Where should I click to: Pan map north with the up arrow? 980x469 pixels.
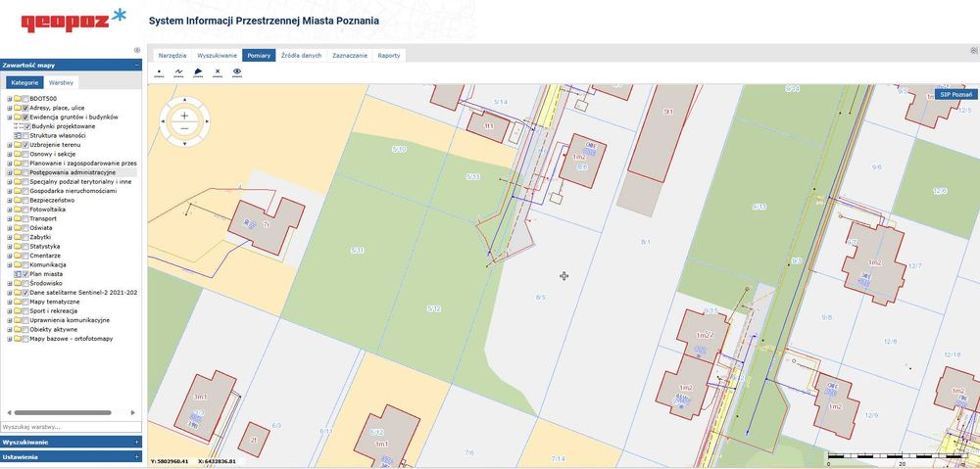coord(184,101)
